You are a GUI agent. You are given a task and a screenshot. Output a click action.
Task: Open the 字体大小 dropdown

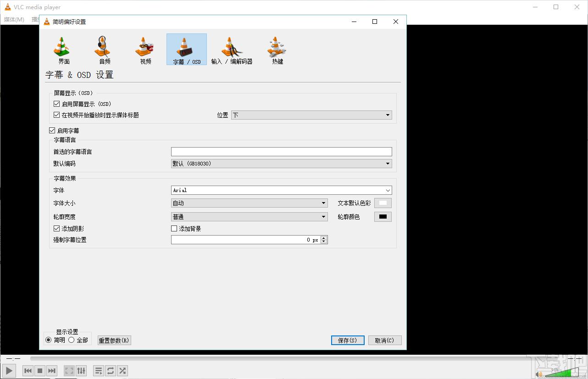pyautogui.click(x=249, y=203)
